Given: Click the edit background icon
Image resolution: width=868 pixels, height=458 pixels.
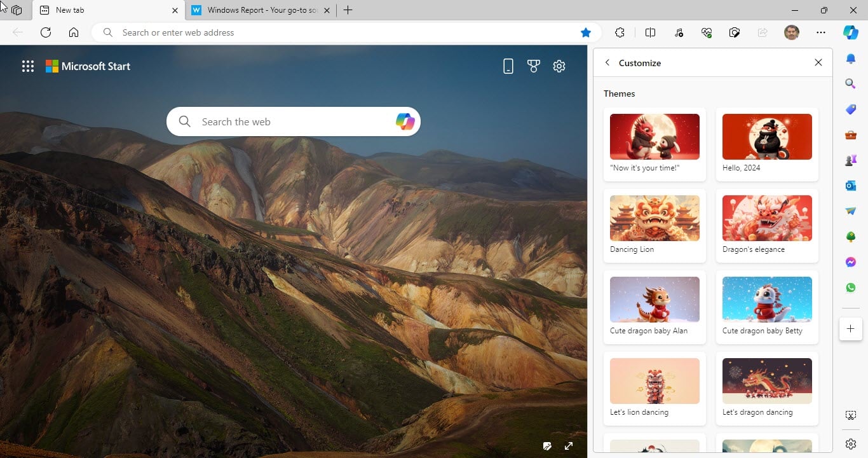Looking at the screenshot, I should [x=547, y=446].
